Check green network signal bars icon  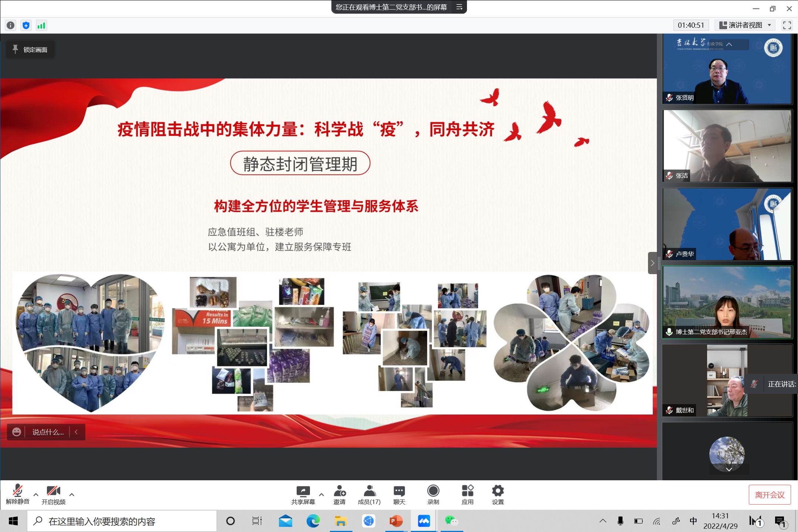41,25
